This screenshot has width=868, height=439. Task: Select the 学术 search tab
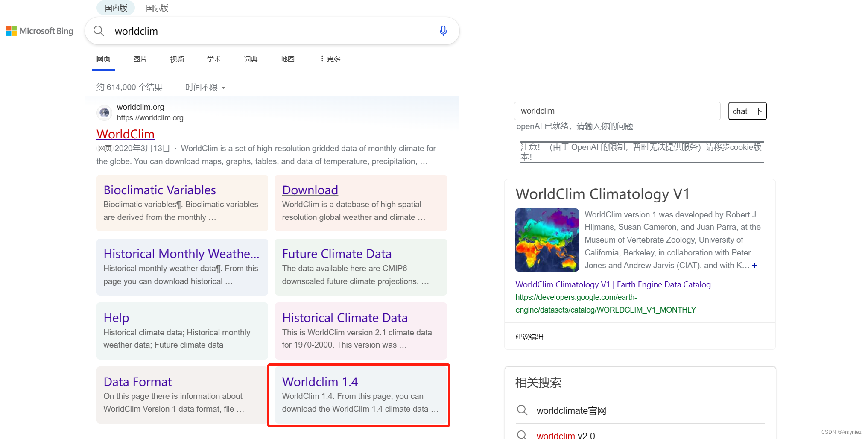[214, 59]
